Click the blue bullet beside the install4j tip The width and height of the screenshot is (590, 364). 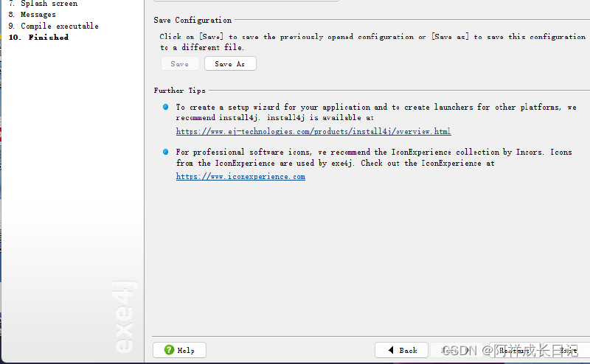[165, 107]
